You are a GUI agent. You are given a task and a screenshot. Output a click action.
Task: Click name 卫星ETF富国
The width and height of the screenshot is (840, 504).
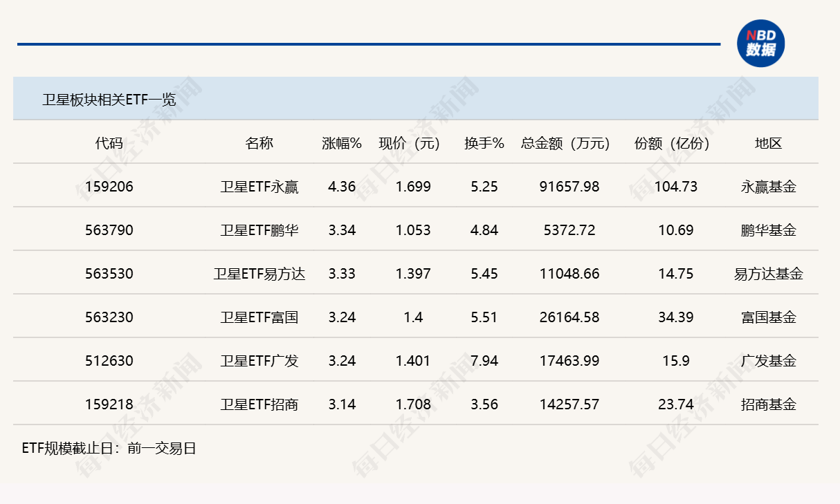259,317
